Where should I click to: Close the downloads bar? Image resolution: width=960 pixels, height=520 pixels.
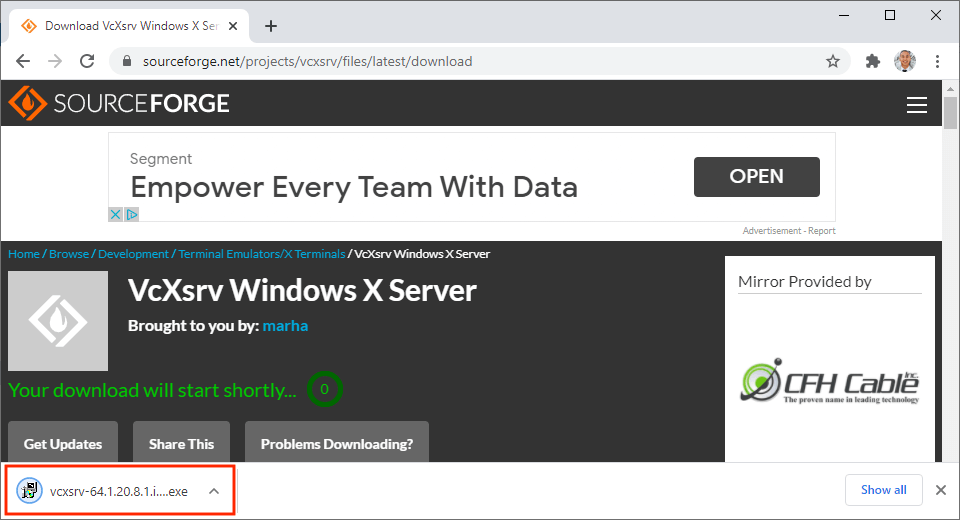pyautogui.click(x=941, y=490)
